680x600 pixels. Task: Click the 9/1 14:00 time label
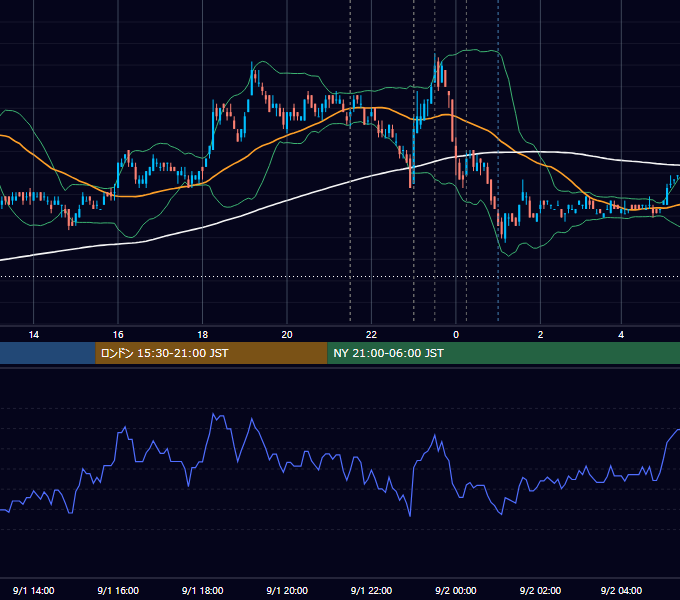click(33, 590)
